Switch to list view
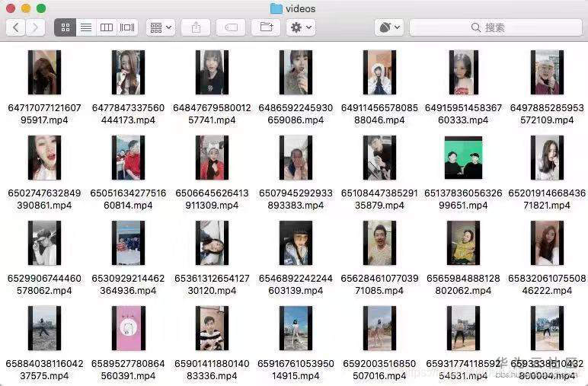 86,27
